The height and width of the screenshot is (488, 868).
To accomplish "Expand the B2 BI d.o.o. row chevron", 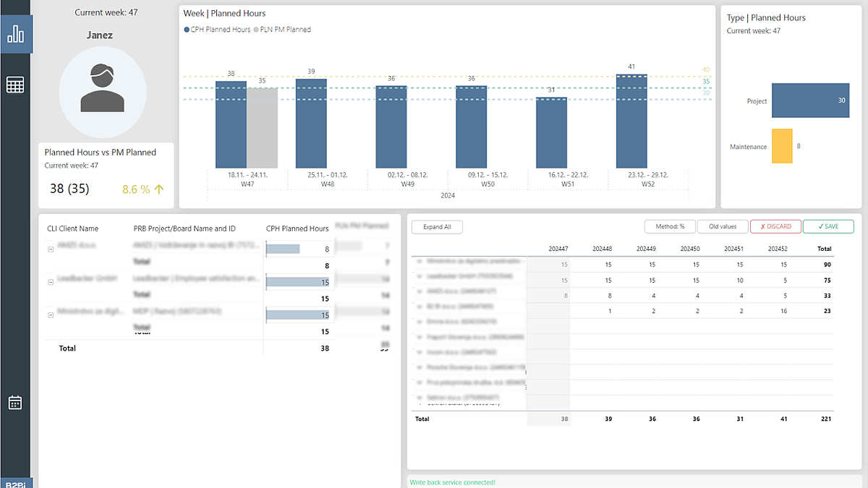I will tap(420, 309).
